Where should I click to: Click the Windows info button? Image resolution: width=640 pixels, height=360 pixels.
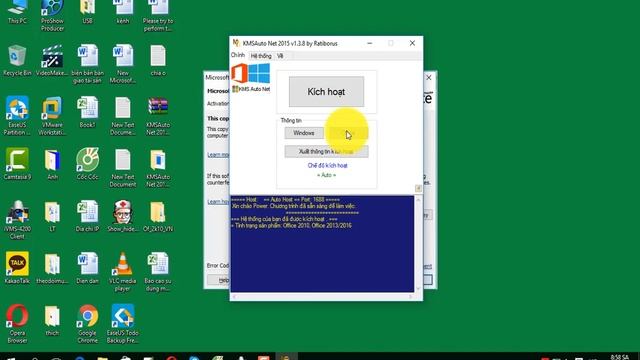click(304, 133)
